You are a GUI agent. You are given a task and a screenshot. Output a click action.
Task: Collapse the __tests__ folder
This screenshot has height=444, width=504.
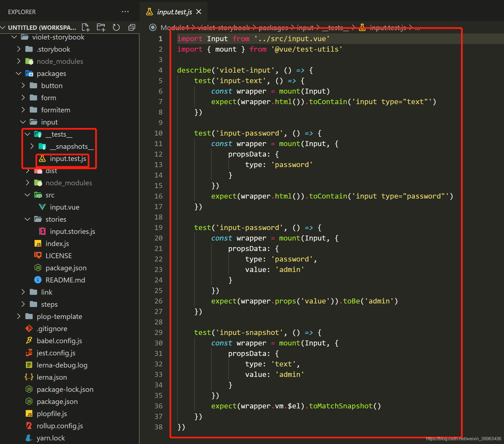[x=27, y=134]
